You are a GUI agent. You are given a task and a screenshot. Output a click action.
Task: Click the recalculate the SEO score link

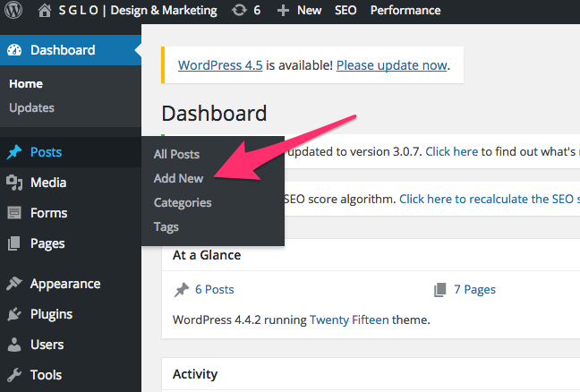coord(490,199)
